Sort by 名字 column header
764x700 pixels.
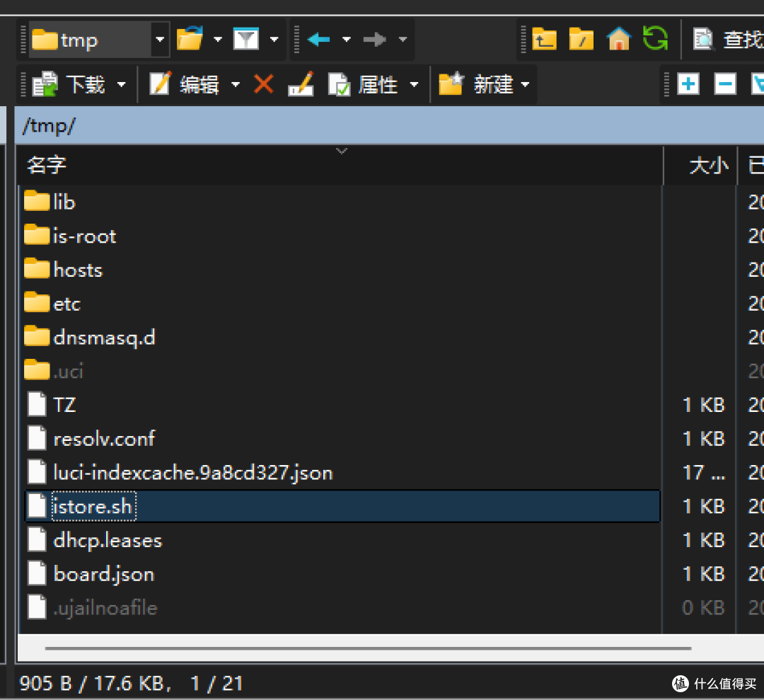pos(47,166)
